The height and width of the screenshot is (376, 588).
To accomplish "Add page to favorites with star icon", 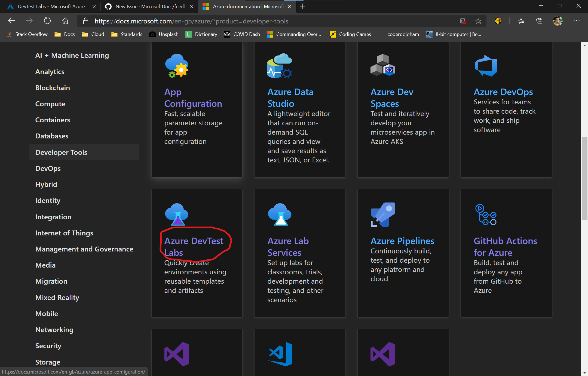I will [478, 21].
